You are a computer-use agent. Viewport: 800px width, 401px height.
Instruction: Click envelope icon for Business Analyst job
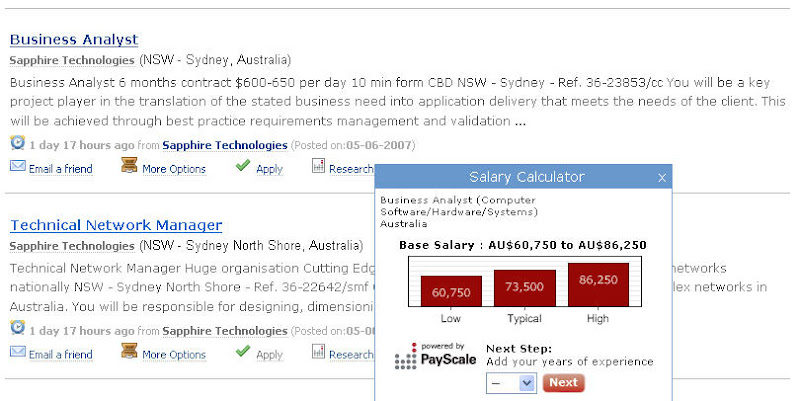tap(17, 167)
